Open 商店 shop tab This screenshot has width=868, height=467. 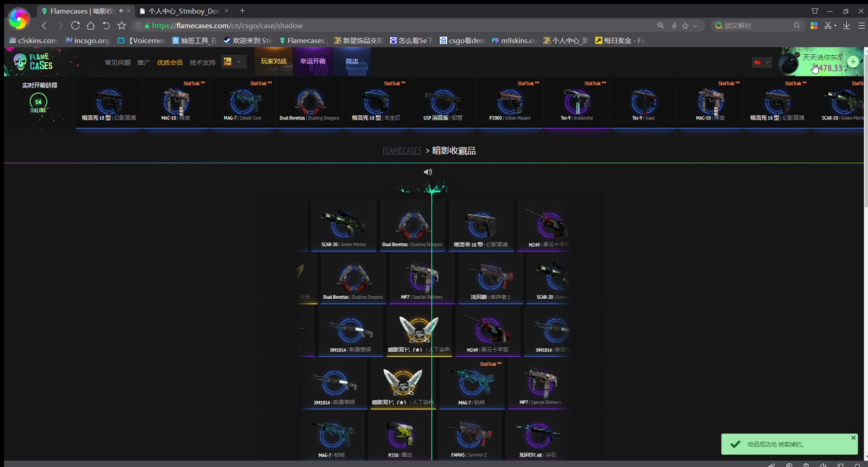click(x=352, y=62)
